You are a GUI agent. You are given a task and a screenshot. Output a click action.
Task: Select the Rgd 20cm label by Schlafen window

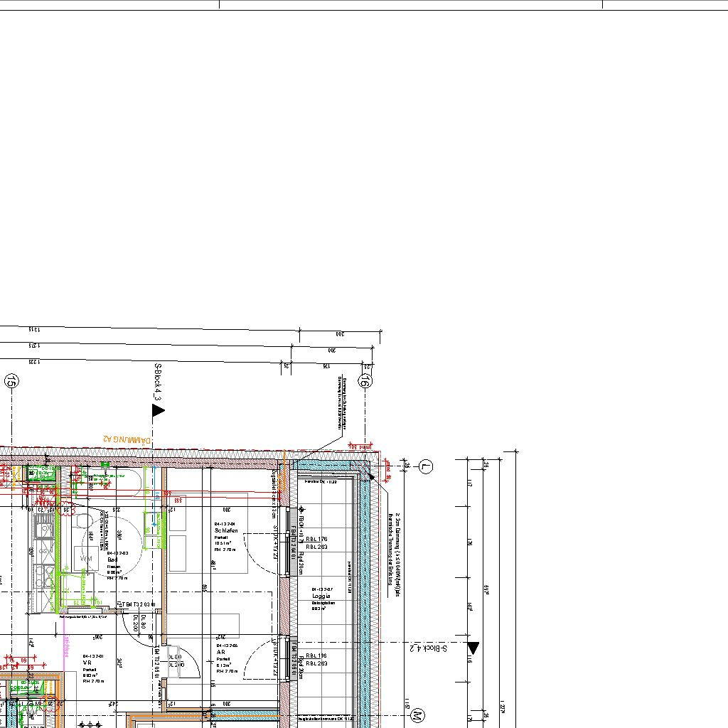[x=301, y=563]
